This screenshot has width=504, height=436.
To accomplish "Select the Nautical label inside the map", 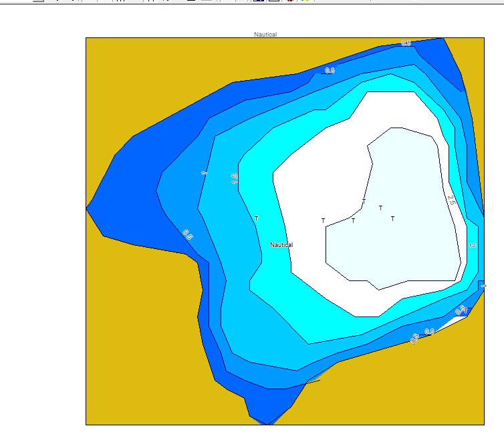I will pyautogui.click(x=281, y=245).
